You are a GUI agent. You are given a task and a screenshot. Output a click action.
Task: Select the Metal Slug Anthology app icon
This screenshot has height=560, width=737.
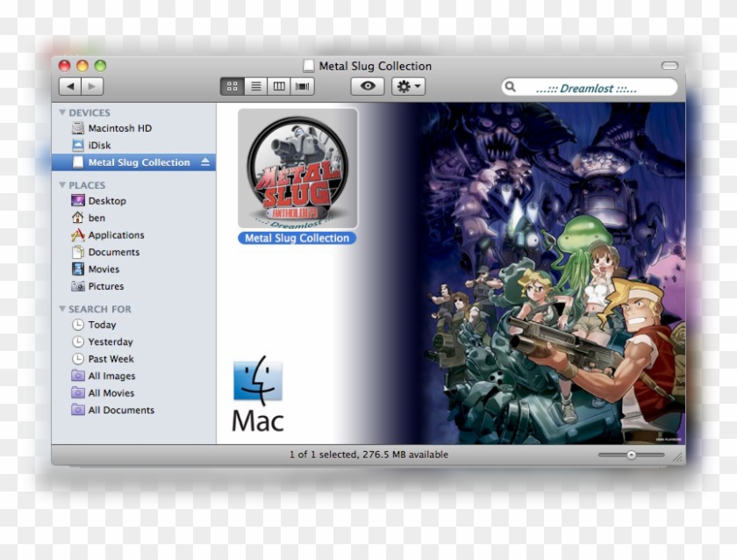297,169
